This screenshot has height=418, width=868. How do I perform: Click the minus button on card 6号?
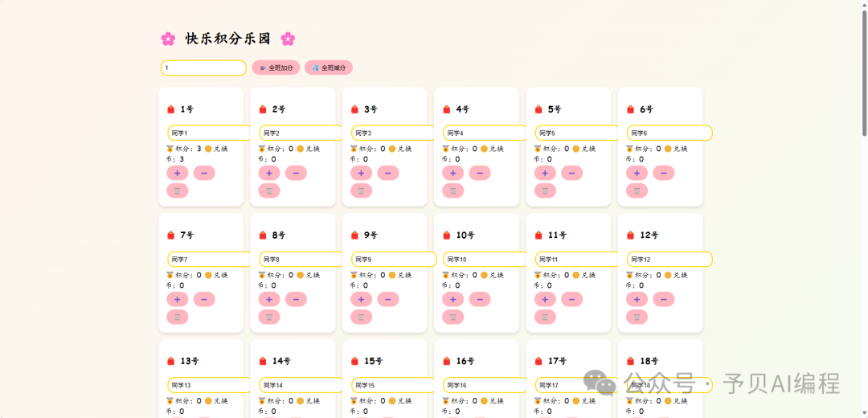click(664, 174)
